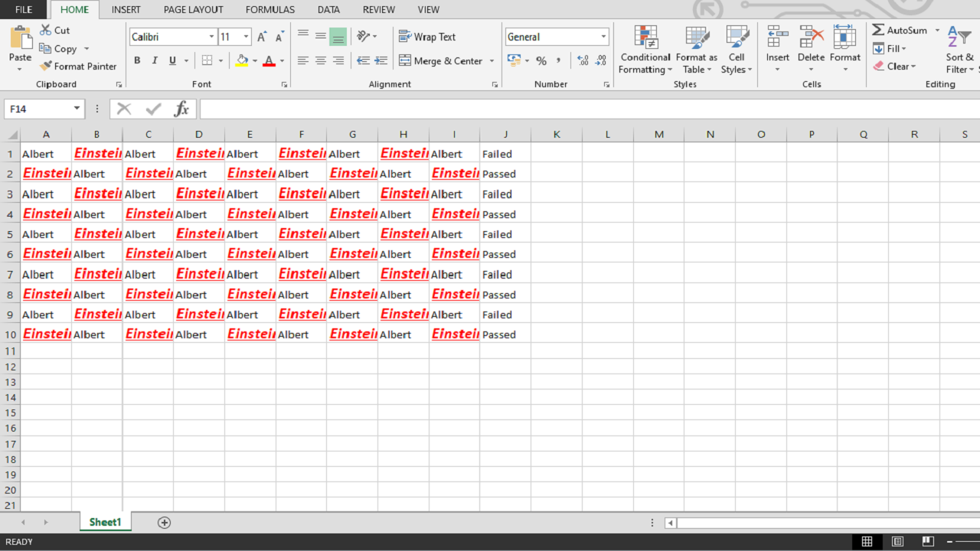Apply borders with the Borders icon
This screenshot has width=980, height=551.
click(207, 60)
